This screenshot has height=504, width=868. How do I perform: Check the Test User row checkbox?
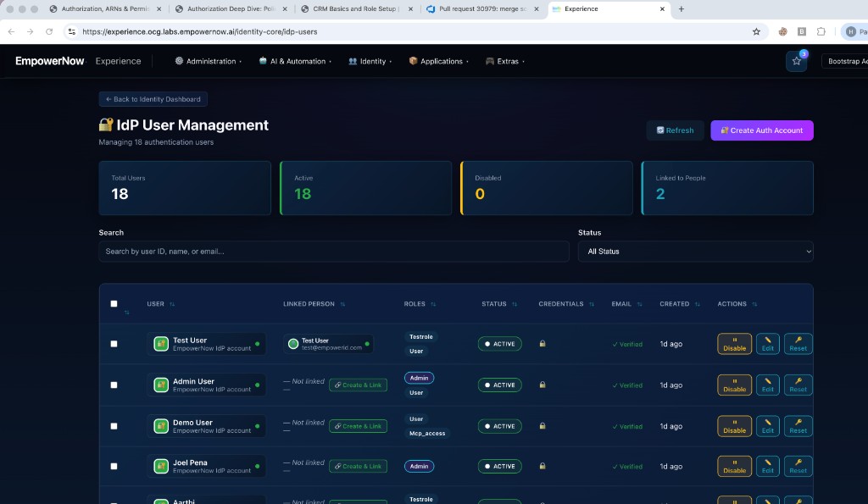click(114, 344)
